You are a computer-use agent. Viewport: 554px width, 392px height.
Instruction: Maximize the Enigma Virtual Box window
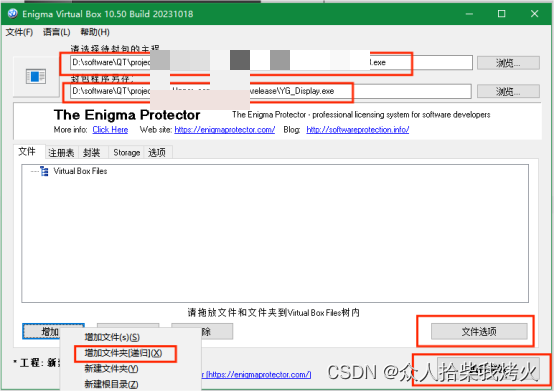pos(501,14)
